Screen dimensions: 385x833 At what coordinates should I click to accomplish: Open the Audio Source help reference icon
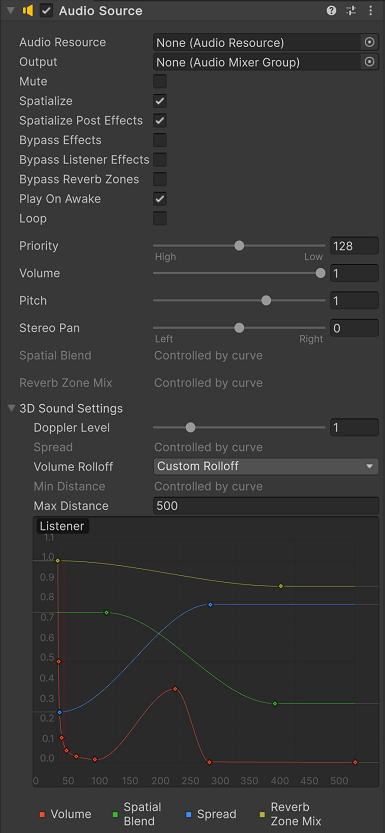(331, 11)
